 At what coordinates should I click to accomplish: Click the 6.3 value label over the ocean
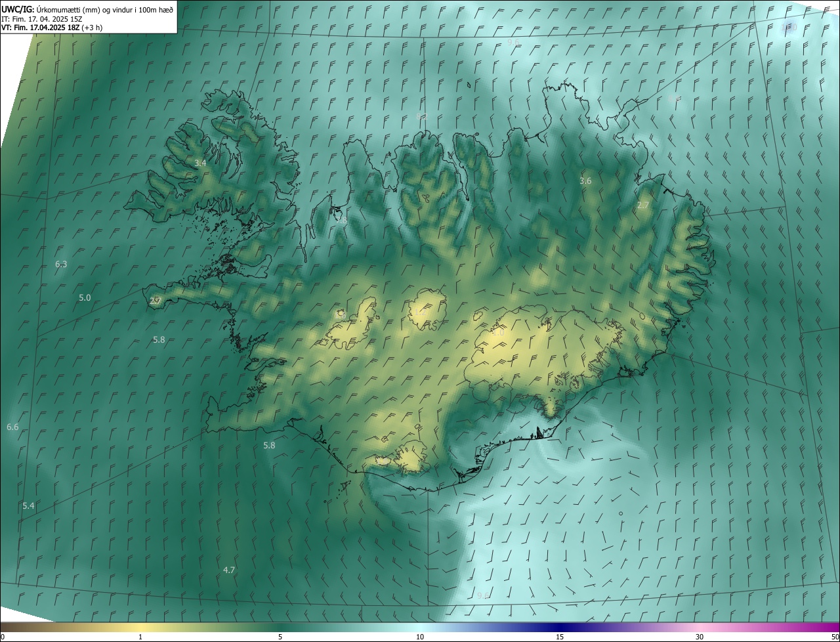click(61, 265)
